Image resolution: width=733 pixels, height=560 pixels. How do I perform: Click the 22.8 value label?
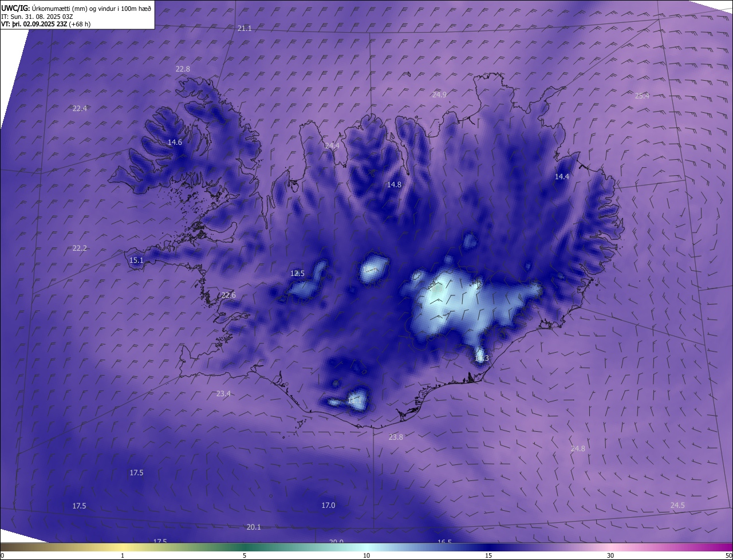click(x=183, y=69)
